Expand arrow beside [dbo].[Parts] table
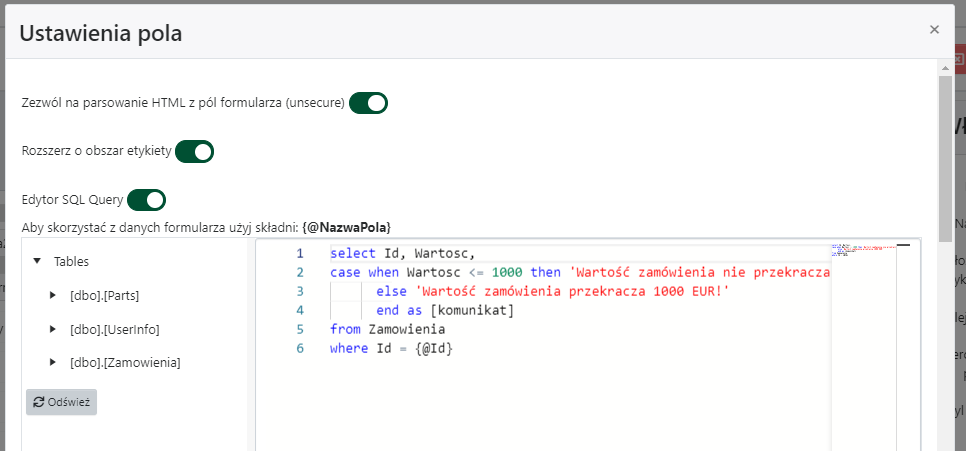 [x=53, y=296]
